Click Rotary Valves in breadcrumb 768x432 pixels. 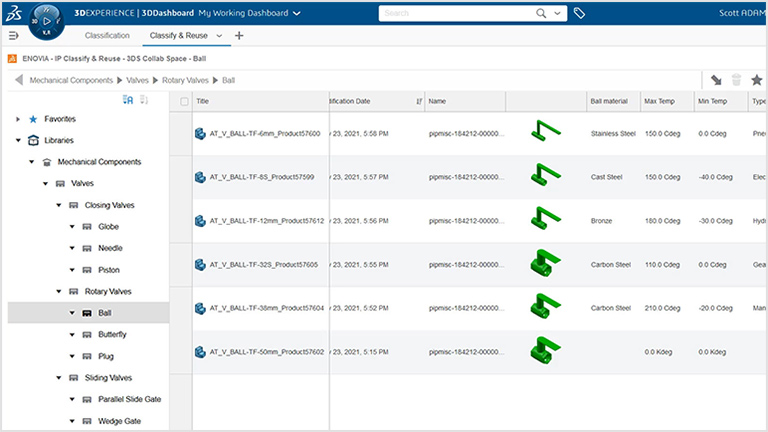click(184, 79)
